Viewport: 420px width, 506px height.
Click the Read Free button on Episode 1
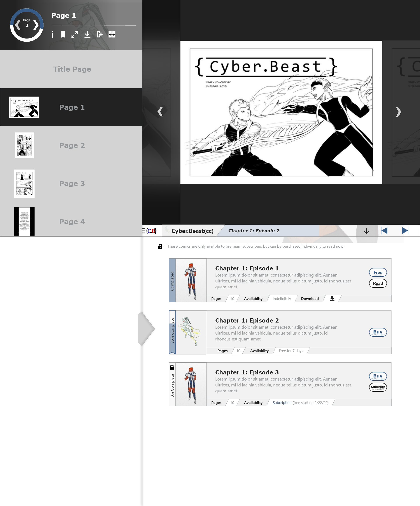tap(378, 283)
